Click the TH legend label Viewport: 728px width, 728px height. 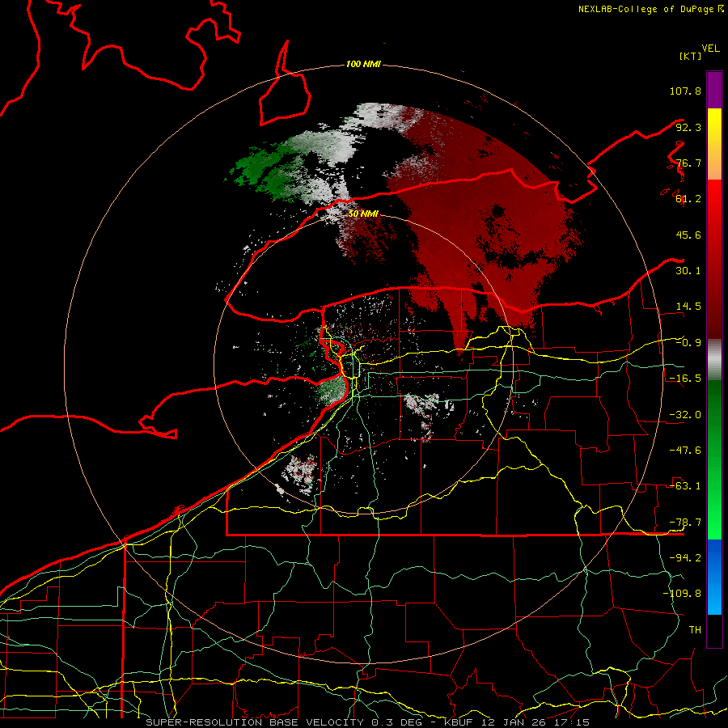point(695,630)
